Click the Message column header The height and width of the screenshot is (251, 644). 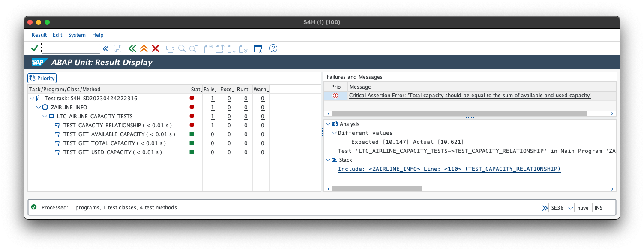point(482,87)
